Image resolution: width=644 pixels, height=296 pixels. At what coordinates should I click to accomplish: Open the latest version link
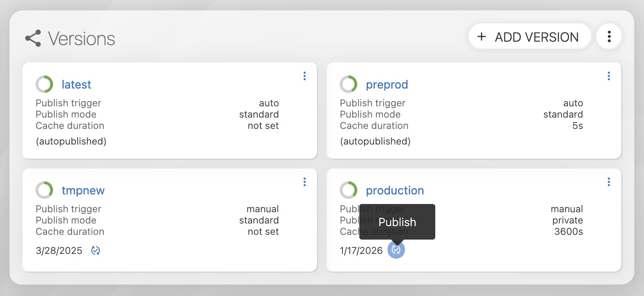pyautogui.click(x=76, y=85)
